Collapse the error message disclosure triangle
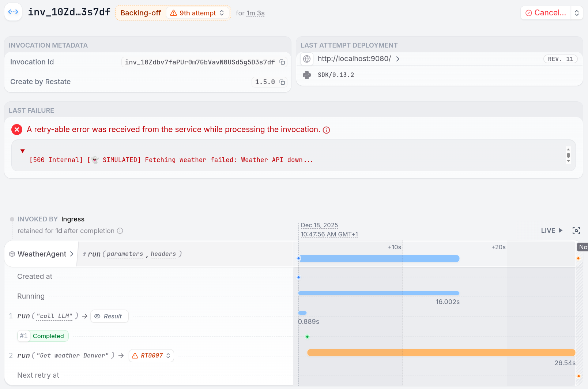Screen dimensions: 588x389 point(23,151)
